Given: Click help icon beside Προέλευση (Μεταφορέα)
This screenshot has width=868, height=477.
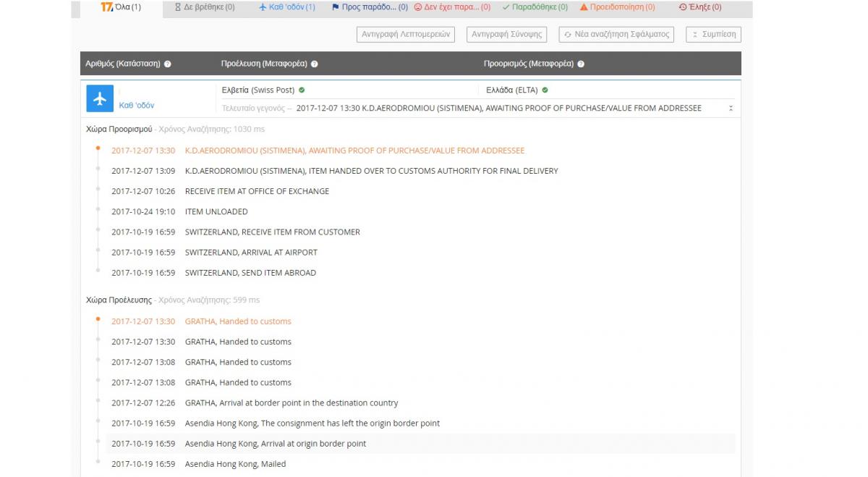Looking at the screenshot, I should (315, 64).
